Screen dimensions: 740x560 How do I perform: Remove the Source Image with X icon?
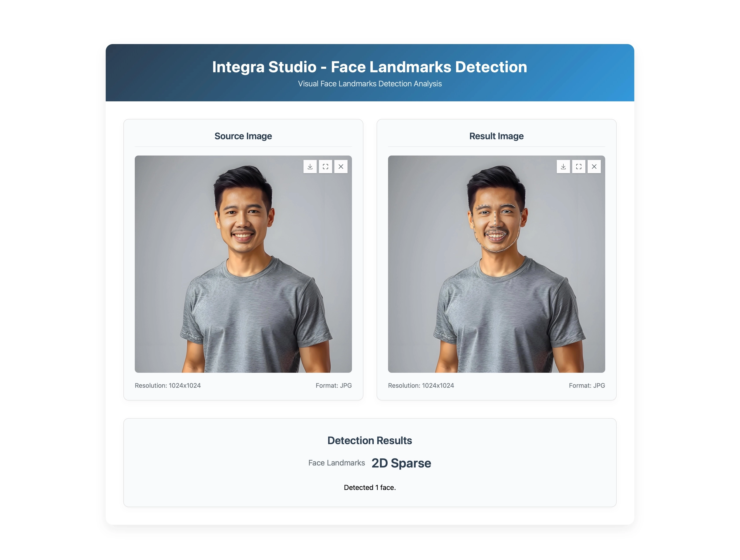tap(341, 167)
